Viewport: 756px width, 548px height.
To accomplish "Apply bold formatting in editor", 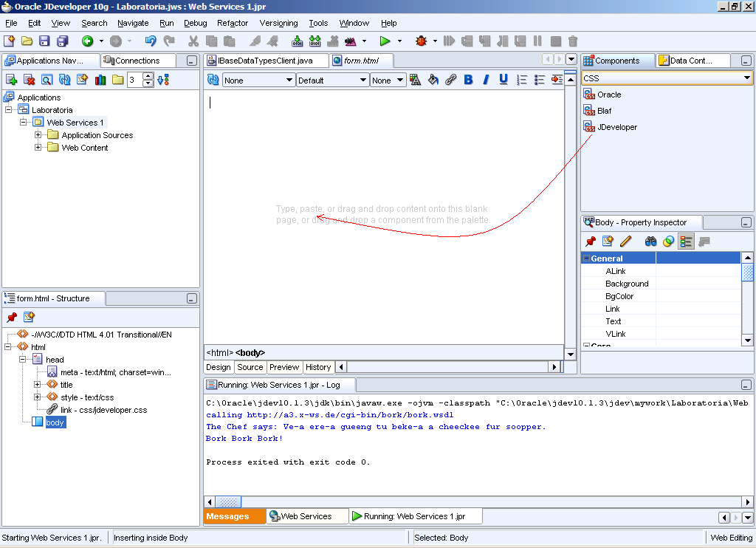I will pyautogui.click(x=468, y=80).
